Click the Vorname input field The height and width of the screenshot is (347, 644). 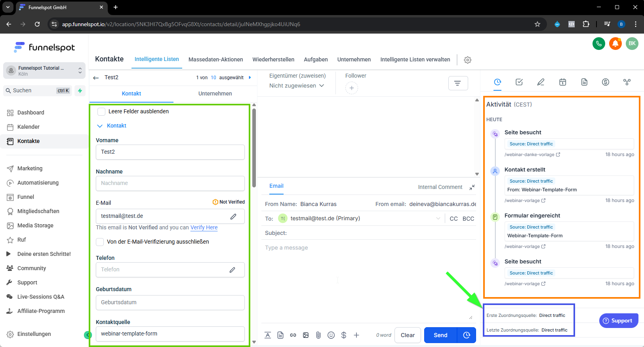click(x=170, y=152)
